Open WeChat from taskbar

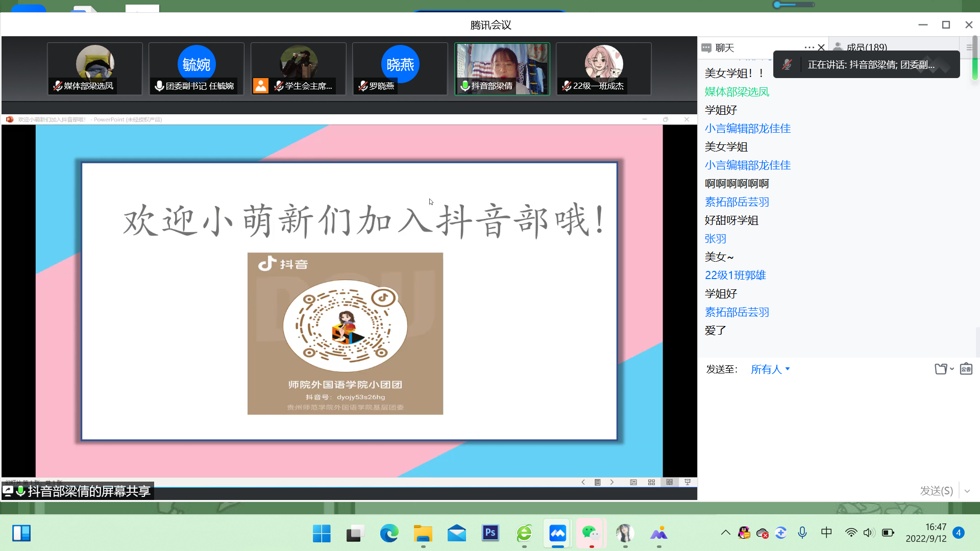(591, 534)
